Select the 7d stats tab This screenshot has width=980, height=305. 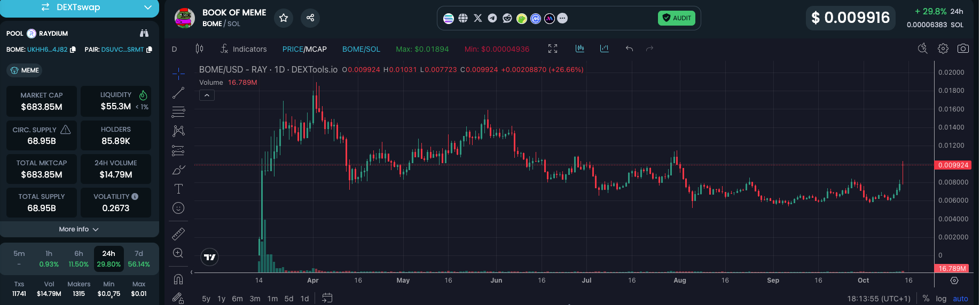coord(139,259)
